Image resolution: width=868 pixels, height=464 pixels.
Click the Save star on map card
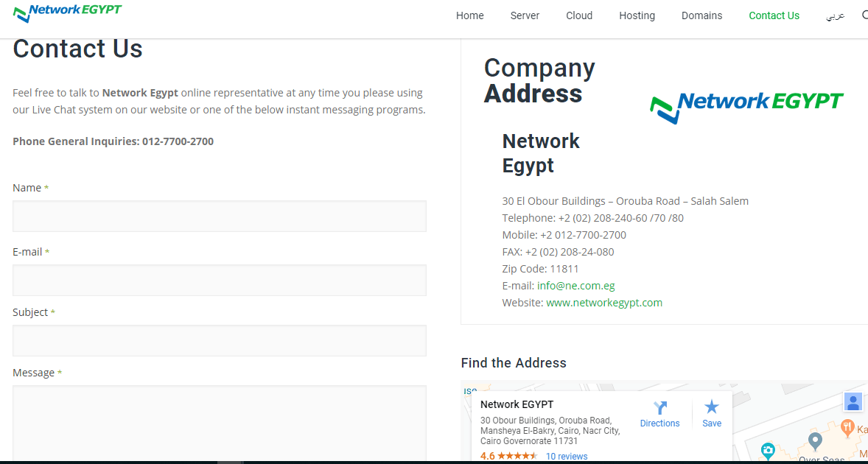[711, 407]
